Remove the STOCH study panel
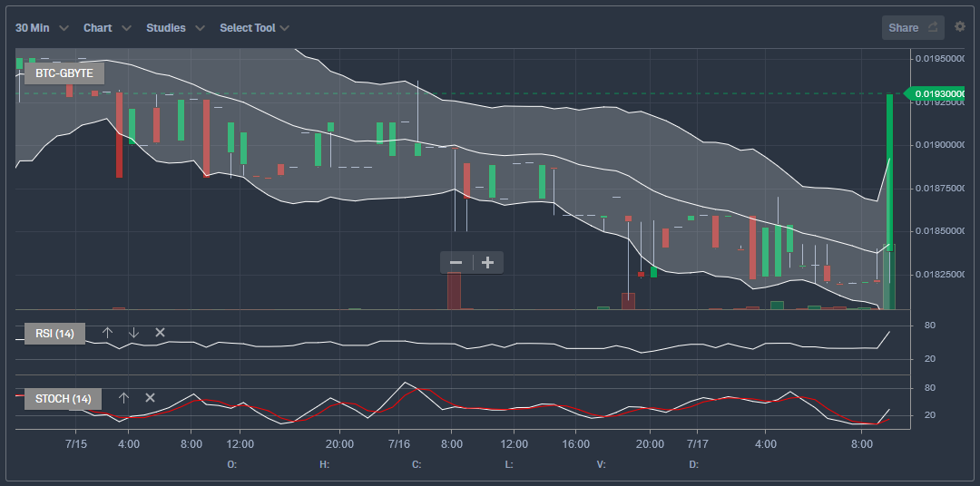This screenshot has height=486, width=980. [x=150, y=397]
